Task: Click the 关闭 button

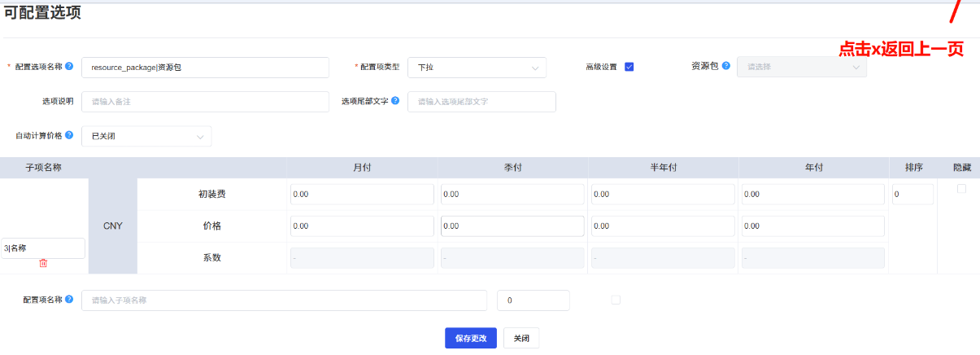Action: (x=521, y=338)
